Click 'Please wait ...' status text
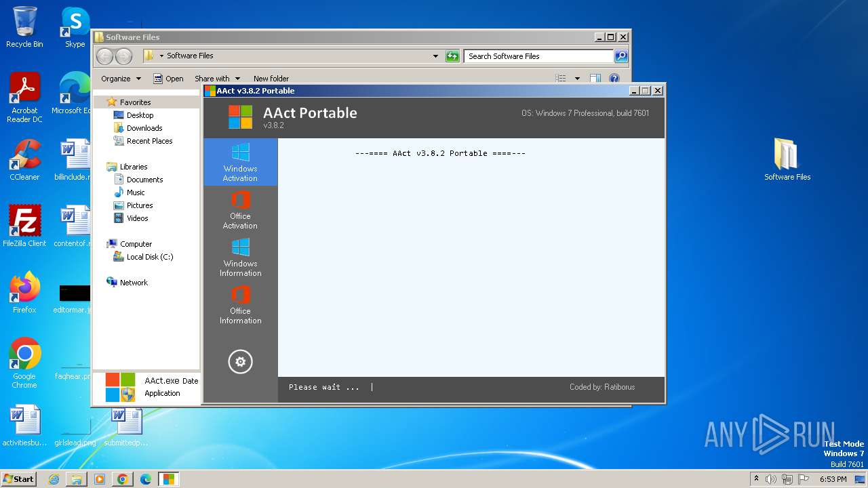The width and height of the screenshot is (868, 488). point(324,387)
